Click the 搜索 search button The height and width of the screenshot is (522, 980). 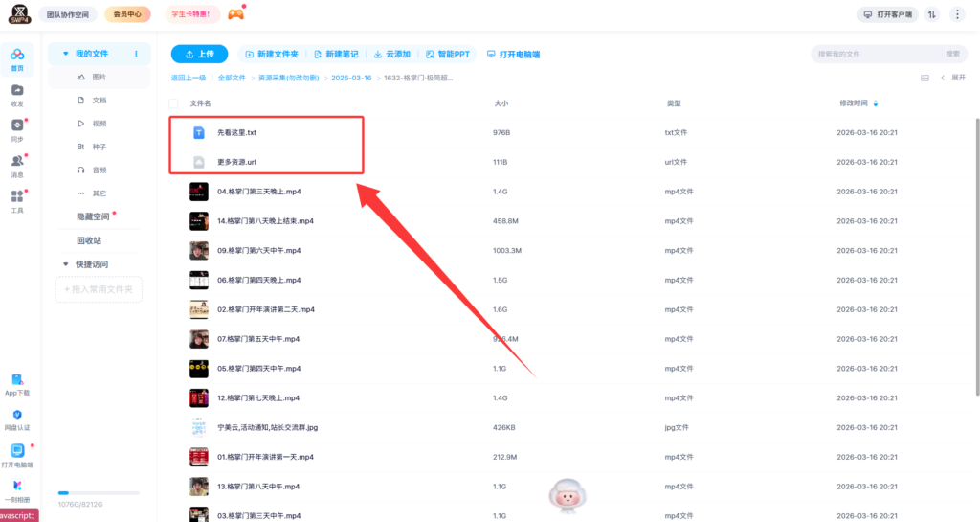(952, 54)
